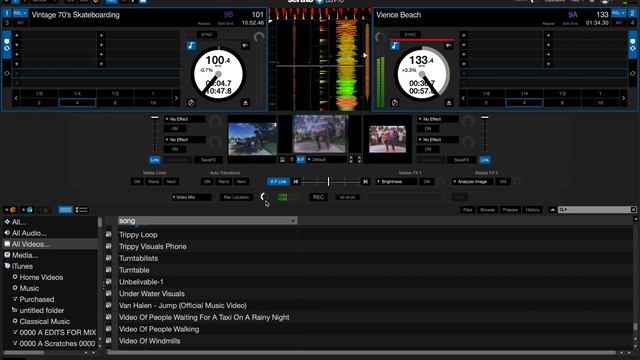Screen dimensions: 640x360
Task: Click Media Crate Next button
Action: click(x=171, y=181)
